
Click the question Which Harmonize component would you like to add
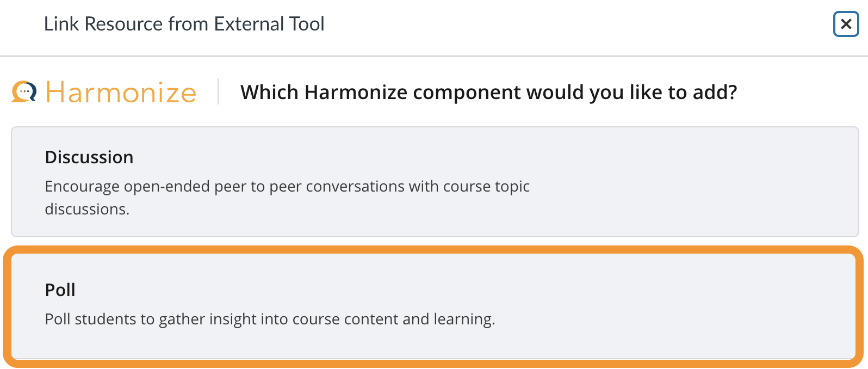point(488,93)
